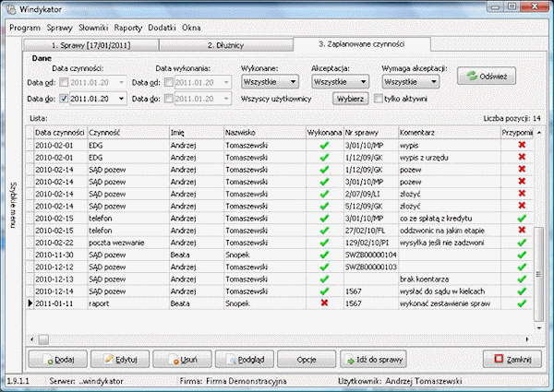Select the 2010-12-13 date cell
Screen dimensions: 554x392
[60, 279]
